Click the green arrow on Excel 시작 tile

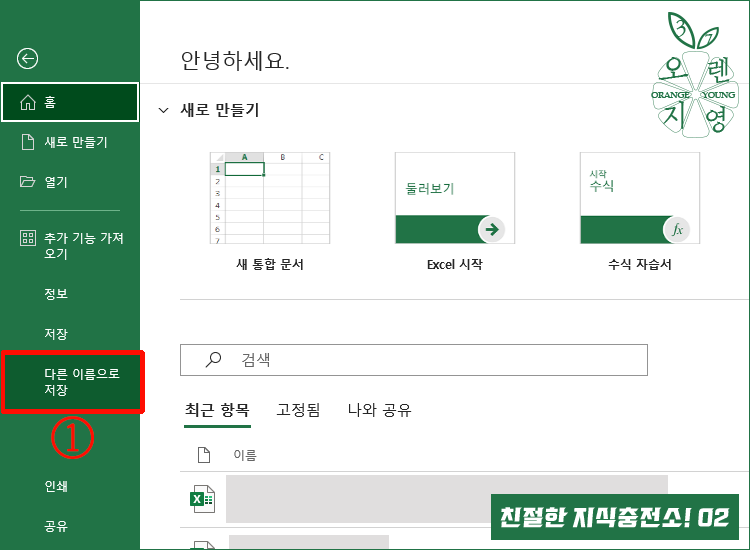(492, 230)
